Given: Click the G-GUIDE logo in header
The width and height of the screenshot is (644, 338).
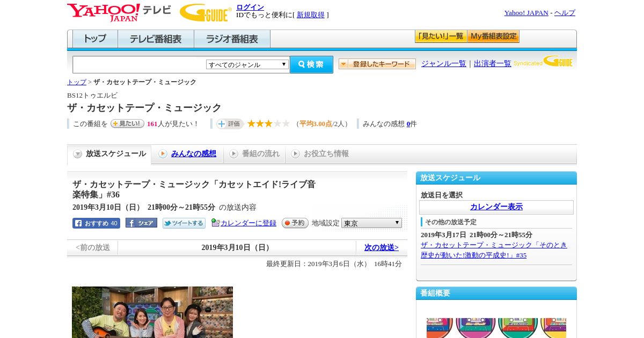Looking at the screenshot, I should [206, 12].
